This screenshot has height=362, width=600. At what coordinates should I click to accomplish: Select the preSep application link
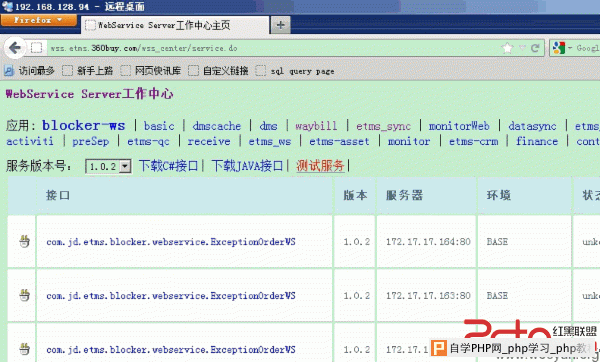coord(91,141)
